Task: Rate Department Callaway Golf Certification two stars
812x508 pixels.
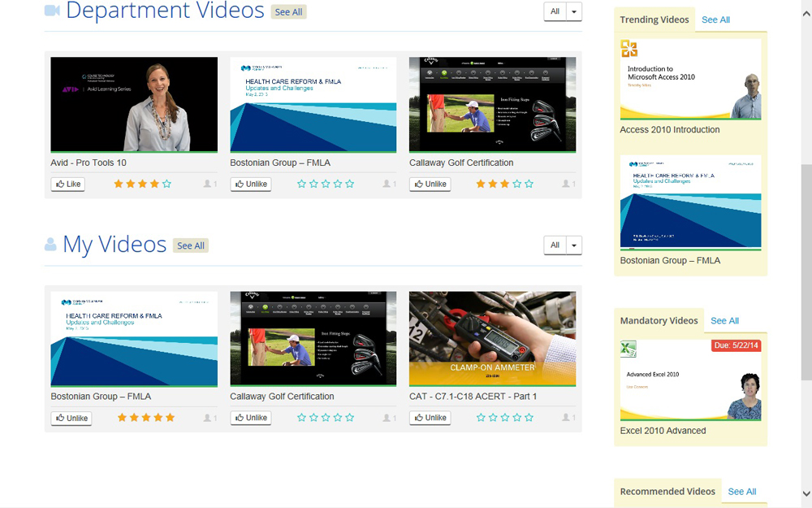Action: point(493,184)
